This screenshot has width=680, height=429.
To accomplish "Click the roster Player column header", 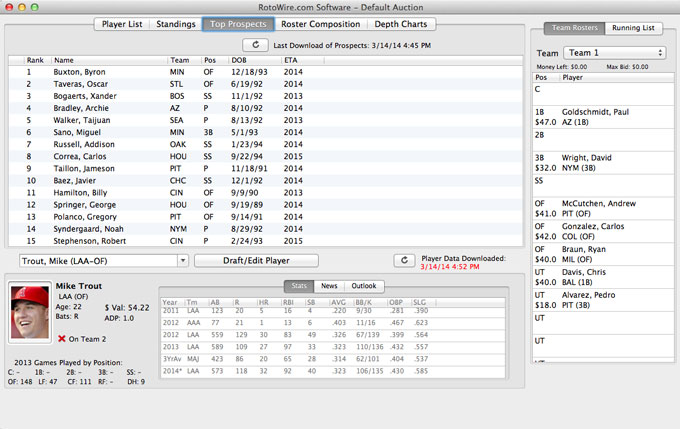I will [617, 78].
